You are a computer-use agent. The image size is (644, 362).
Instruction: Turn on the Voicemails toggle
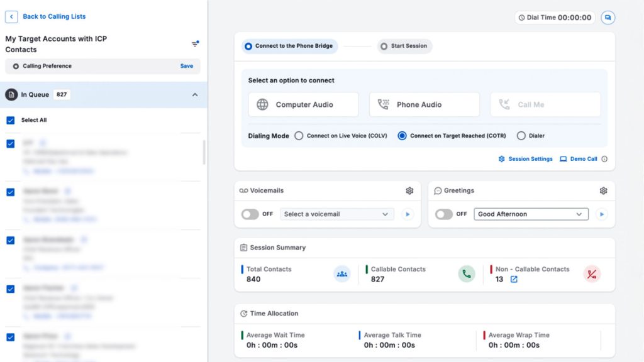(250, 214)
